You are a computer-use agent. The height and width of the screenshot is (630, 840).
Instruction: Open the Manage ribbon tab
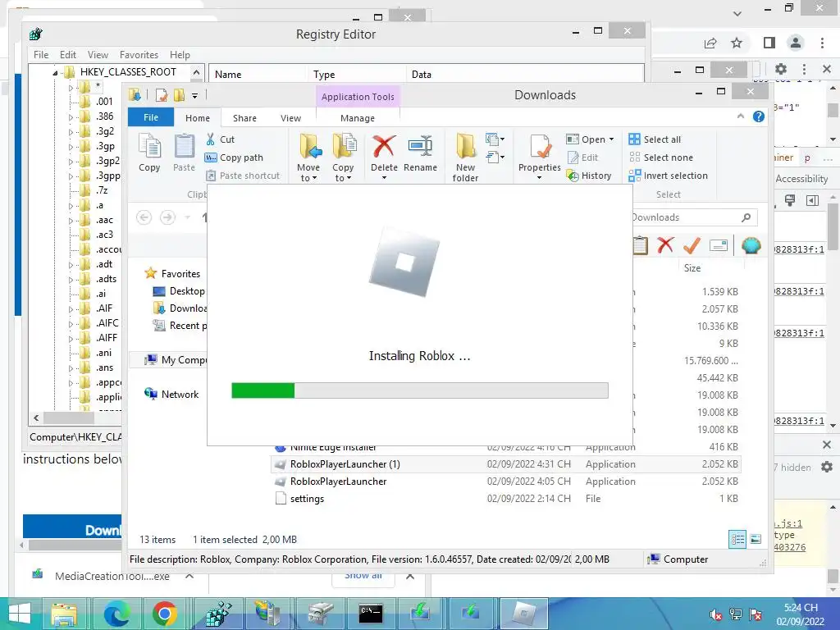pyautogui.click(x=358, y=118)
